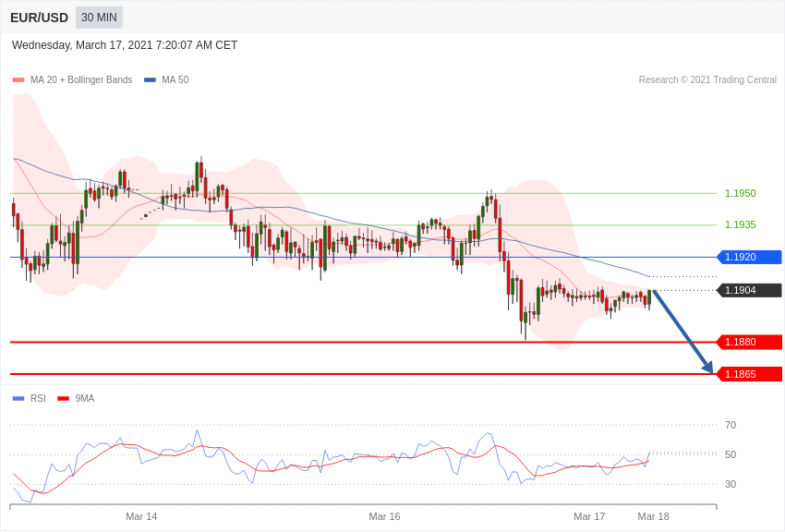The width and height of the screenshot is (785, 532).
Task: Click the MA 50 legend label
Action: click(x=175, y=79)
